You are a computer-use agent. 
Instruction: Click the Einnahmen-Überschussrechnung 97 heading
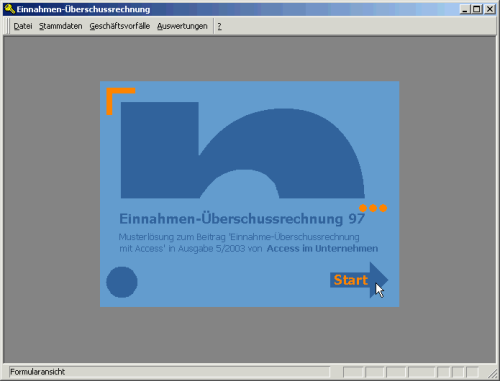[242, 219]
